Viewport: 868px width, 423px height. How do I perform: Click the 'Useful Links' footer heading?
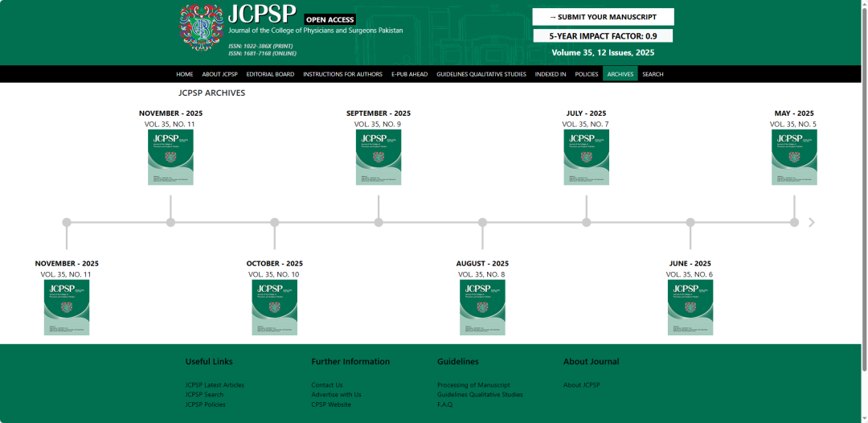[x=209, y=362]
